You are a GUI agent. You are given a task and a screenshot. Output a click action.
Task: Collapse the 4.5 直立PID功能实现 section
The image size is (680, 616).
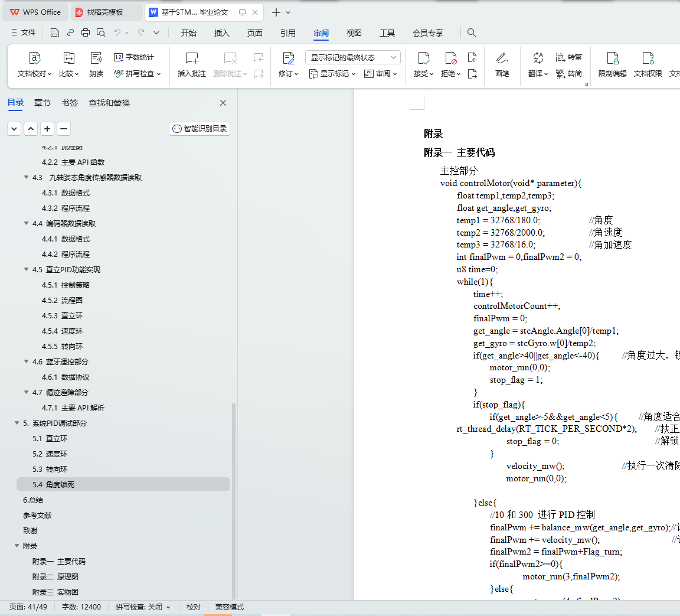[27, 269]
